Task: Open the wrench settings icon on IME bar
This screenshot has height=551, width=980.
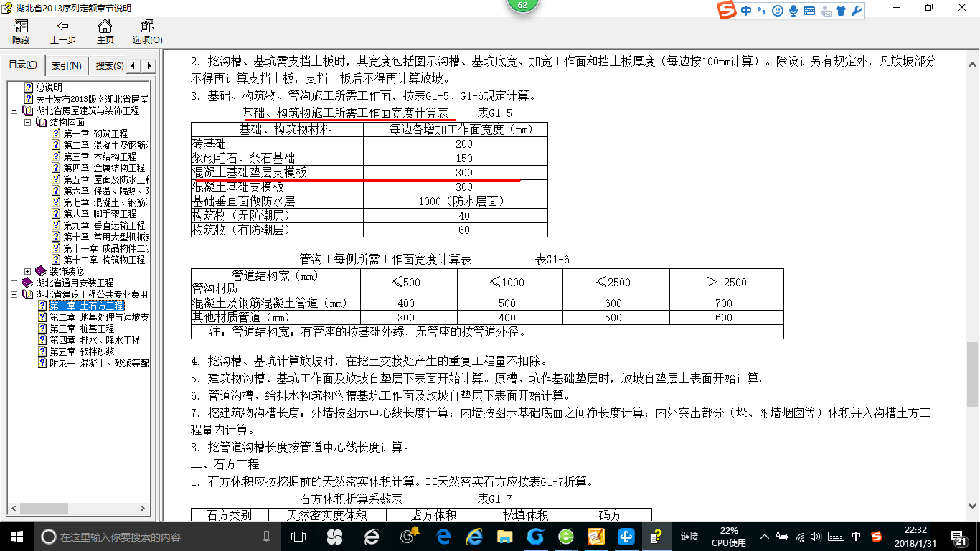Action: pos(856,11)
